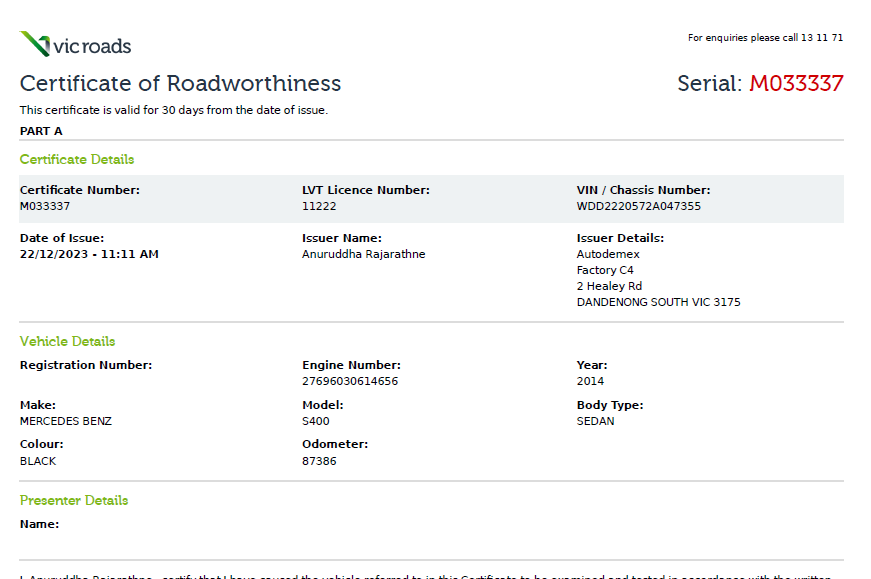
Task: Click the Date of Issue value
Action: click(x=89, y=254)
